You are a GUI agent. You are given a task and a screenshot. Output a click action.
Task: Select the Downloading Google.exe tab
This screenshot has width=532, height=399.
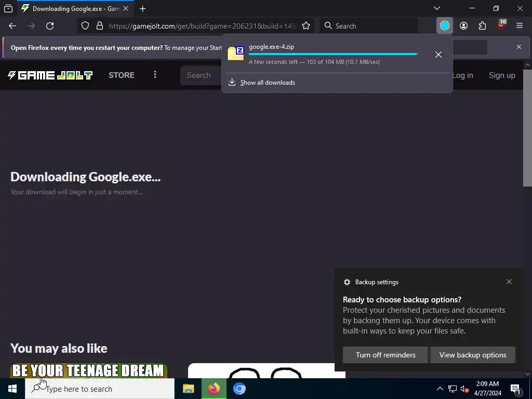tap(75, 8)
